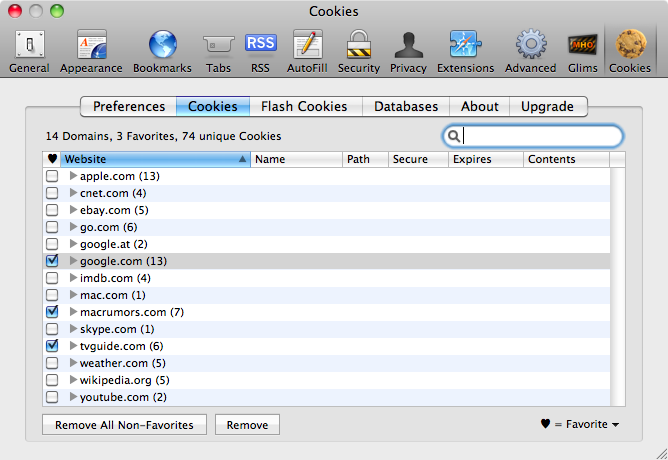The height and width of the screenshot is (460, 668).
Task: Expand cnet.com cookie list
Action: click(73, 193)
